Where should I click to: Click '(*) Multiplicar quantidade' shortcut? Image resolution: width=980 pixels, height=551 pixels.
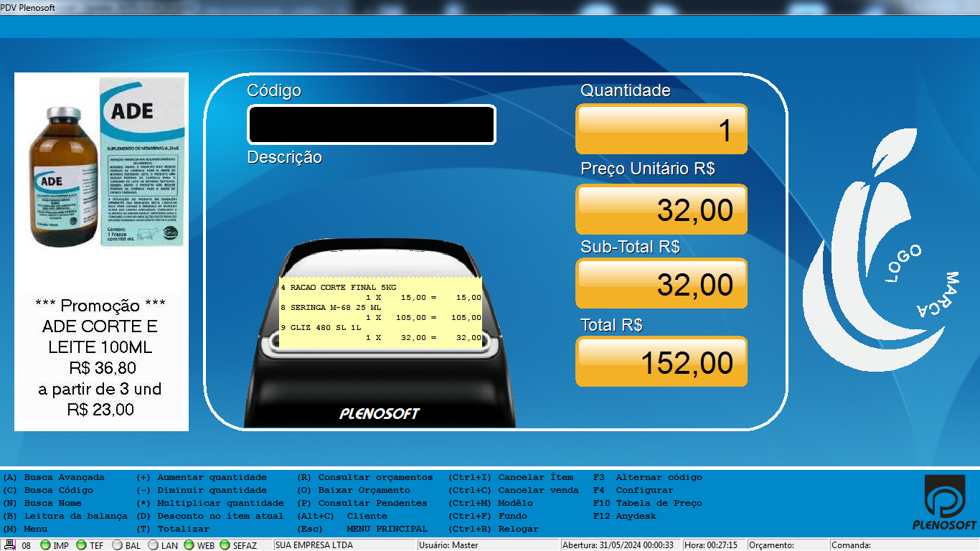(x=210, y=503)
